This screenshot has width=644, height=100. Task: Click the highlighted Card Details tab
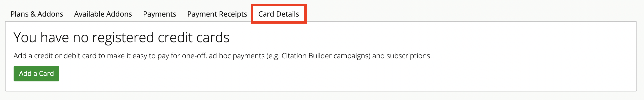(279, 14)
